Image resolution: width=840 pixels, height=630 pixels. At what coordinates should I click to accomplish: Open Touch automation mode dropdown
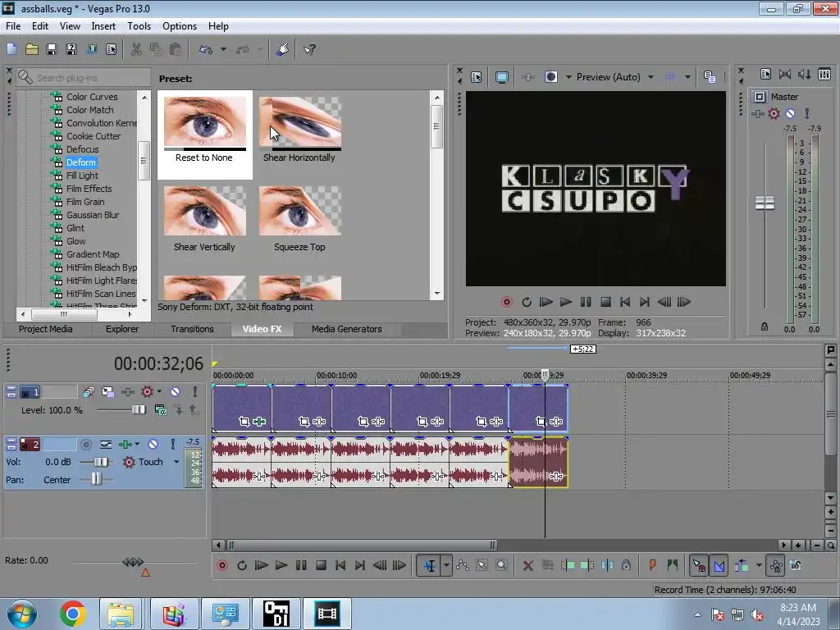[x=176, y=462]
